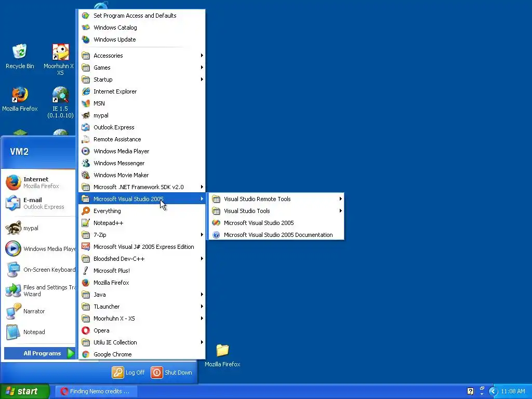Click the Outlook Express icon in All Programs

(x=86, y=127)
